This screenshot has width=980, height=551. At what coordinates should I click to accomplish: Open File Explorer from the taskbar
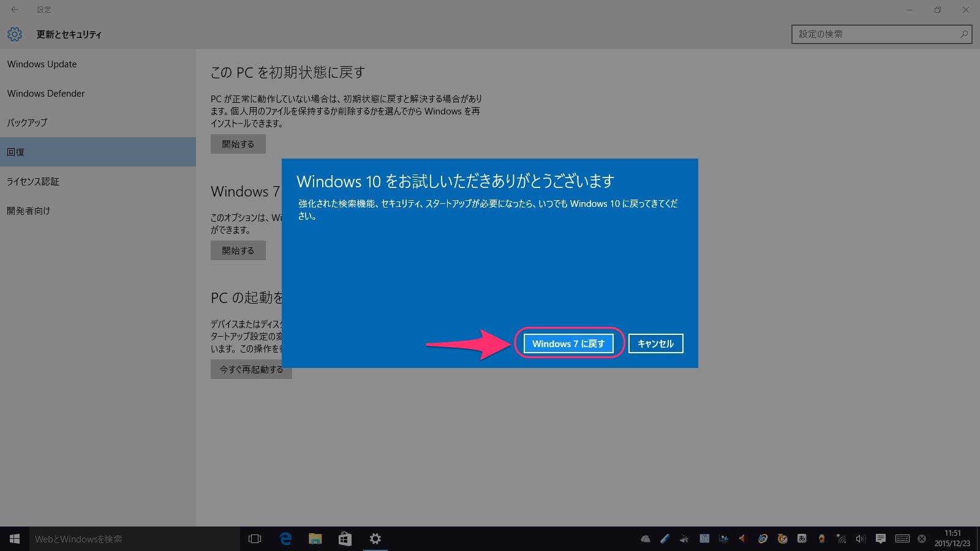[315, 539]
